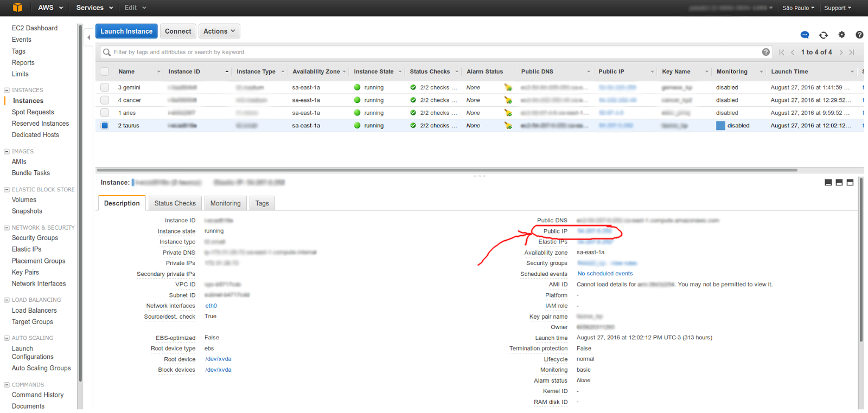Go to the previous page of results

(793, 52)
